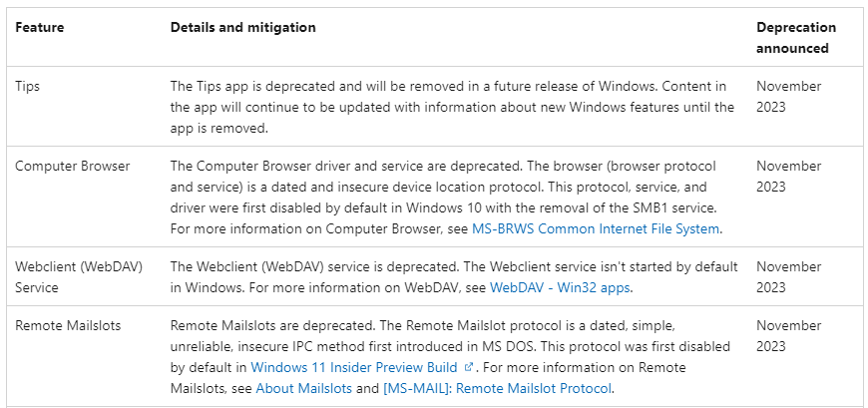Open the About Mailslots link

[303, 388]
